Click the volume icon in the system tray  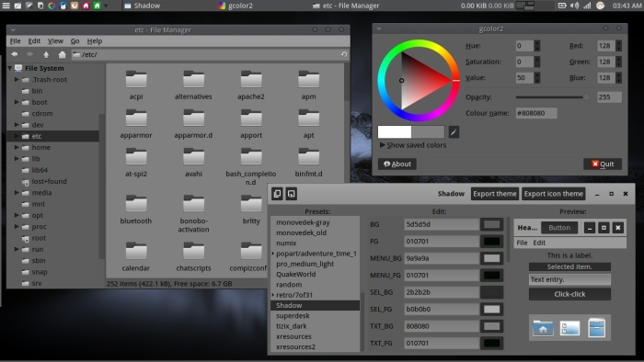pos(574,6)
